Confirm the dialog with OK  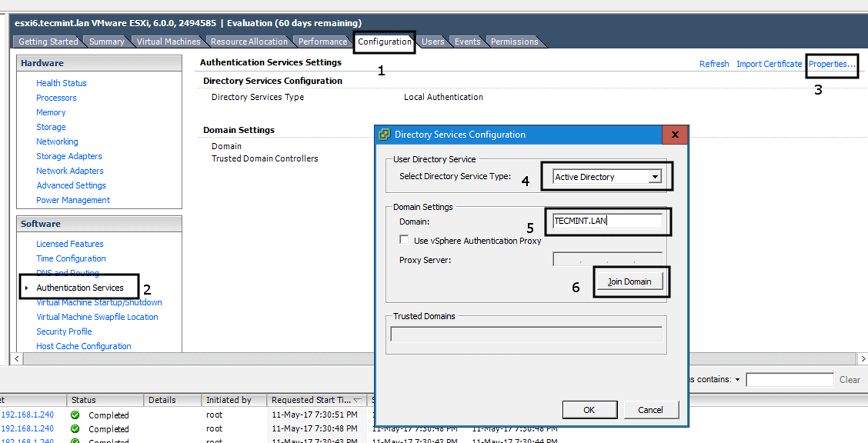pos(589,410)
